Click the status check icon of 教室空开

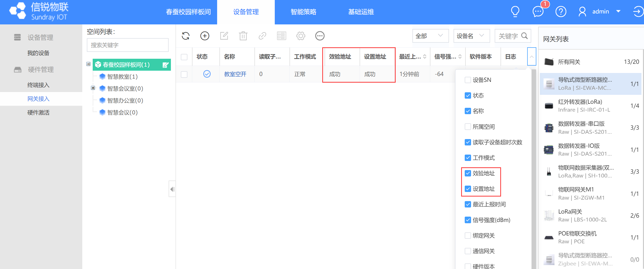(x=207, y=74)
